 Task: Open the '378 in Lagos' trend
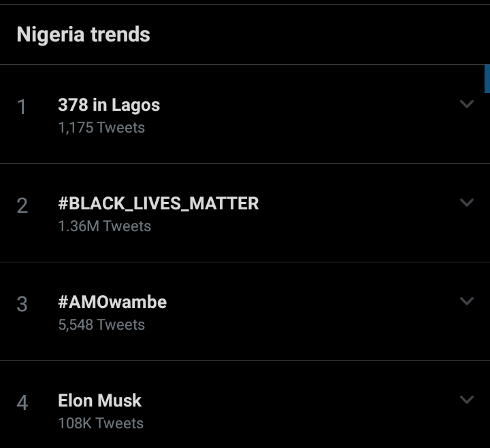(109, 105)
